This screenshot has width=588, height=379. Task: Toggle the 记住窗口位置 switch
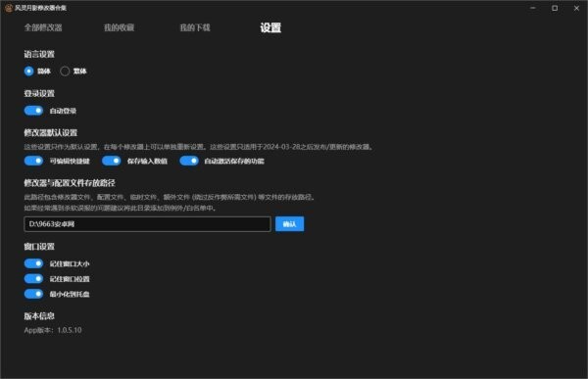tap(33, 278)
